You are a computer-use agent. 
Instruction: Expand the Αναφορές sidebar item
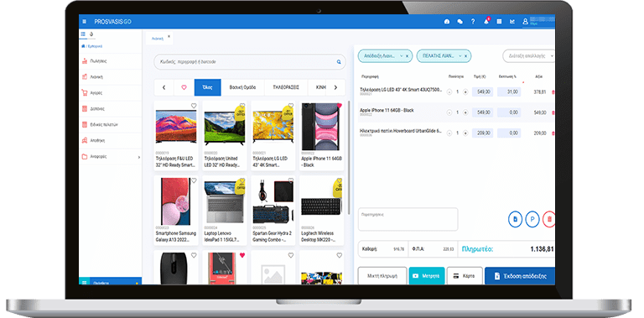pos(110,157)
